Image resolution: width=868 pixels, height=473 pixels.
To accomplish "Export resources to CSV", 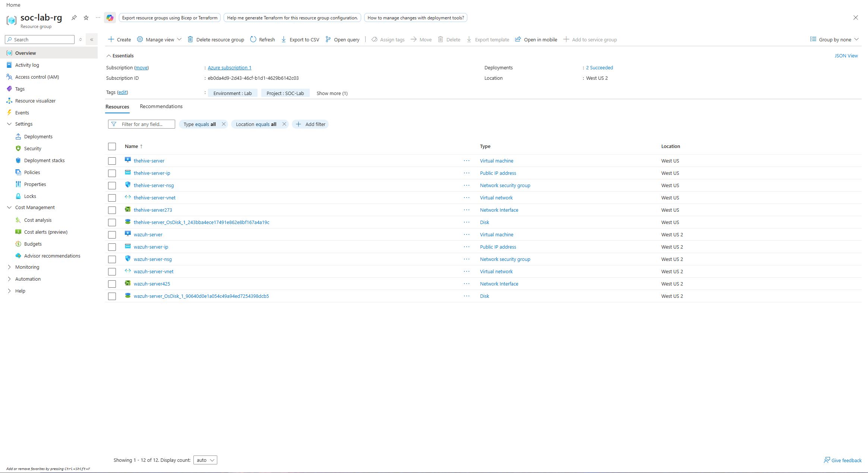I will pyautogui.click(x=300, y=40).
